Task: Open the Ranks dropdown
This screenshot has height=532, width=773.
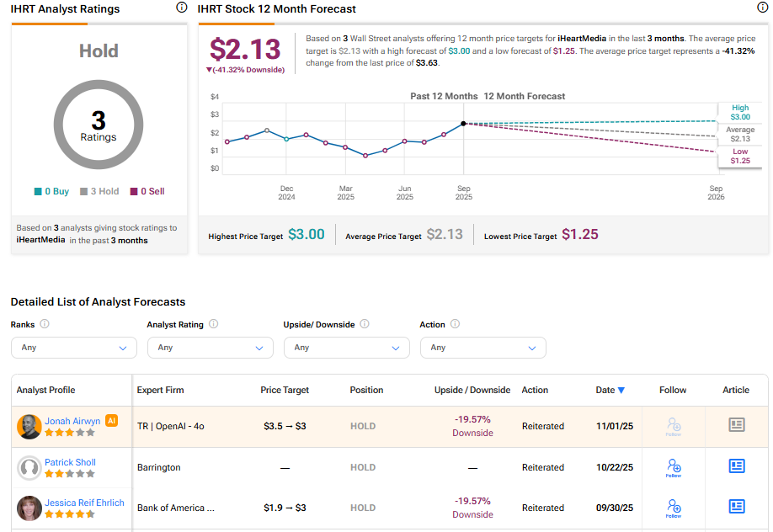Action: coord(74,348)
